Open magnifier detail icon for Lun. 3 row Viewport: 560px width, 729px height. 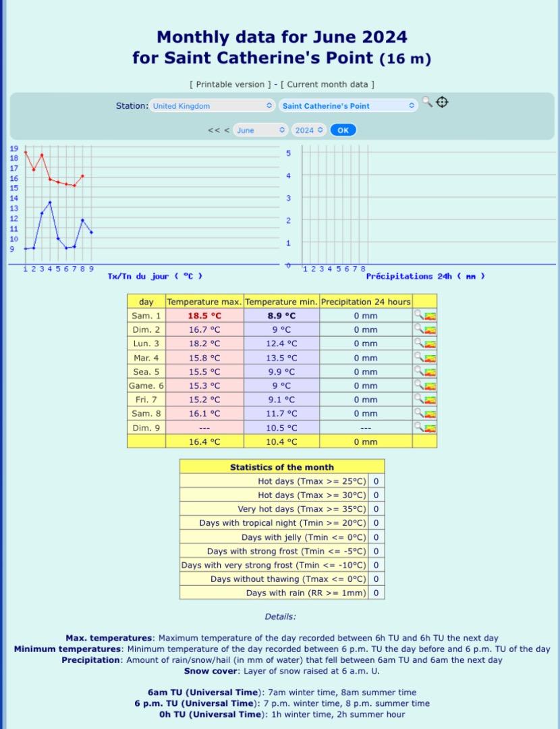pos(419,343)
